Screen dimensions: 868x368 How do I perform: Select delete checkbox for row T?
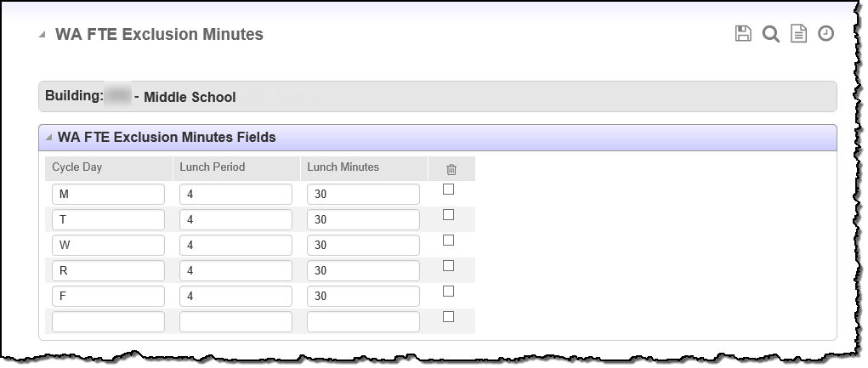[x=449, y=215]
